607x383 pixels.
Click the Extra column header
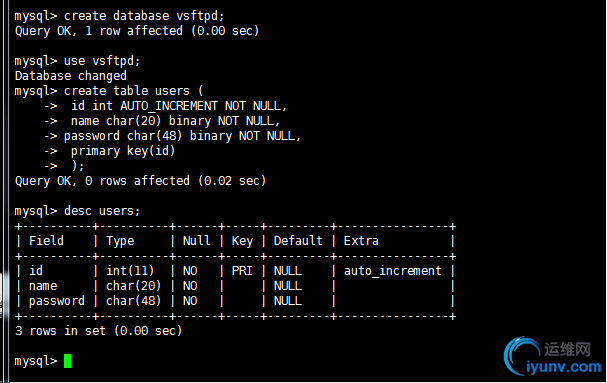361,241
